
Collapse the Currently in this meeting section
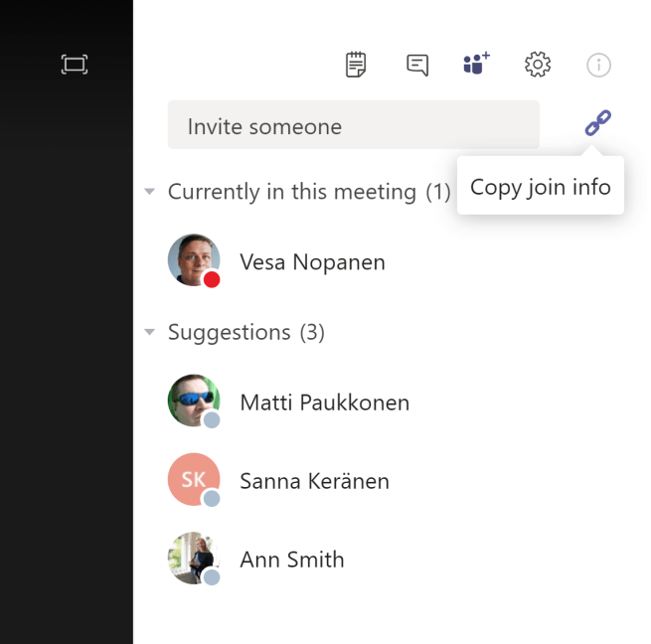click(150, 192)
